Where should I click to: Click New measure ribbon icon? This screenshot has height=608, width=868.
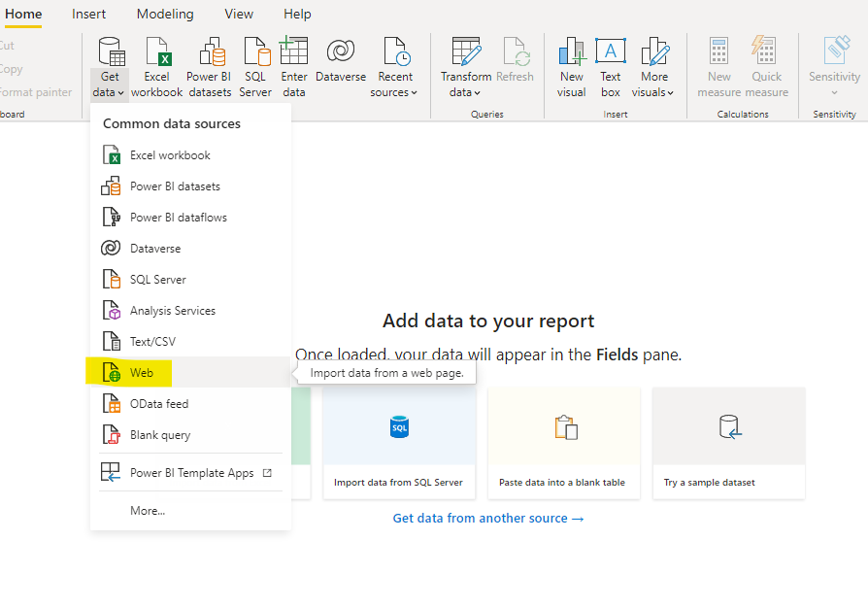point(718,51)
